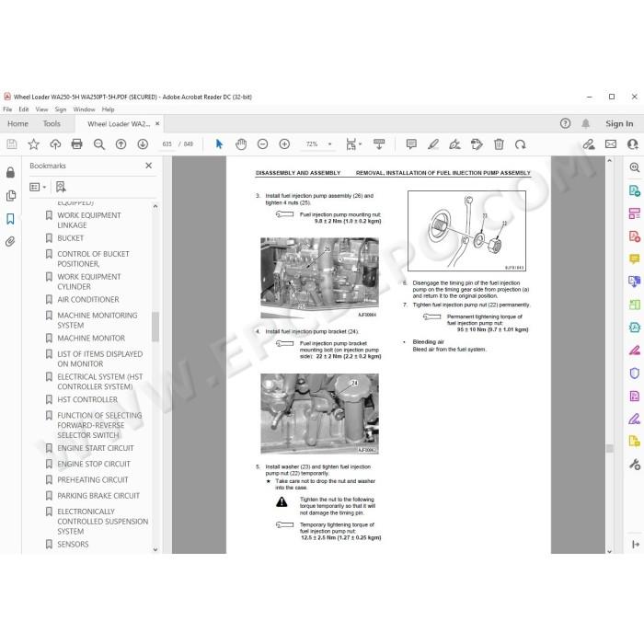The height and width of the screenshot is (644, 644).
Task: Open PARKING BRAKE CIRCUIT bookmark
Action: [x=98, y=496]
